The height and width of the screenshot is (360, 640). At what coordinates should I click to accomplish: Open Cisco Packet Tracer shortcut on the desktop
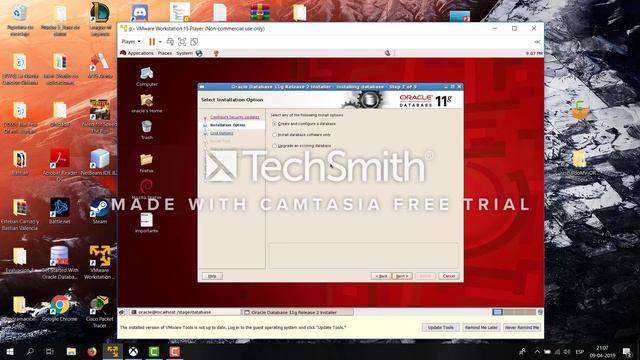(x=100, y=312)
